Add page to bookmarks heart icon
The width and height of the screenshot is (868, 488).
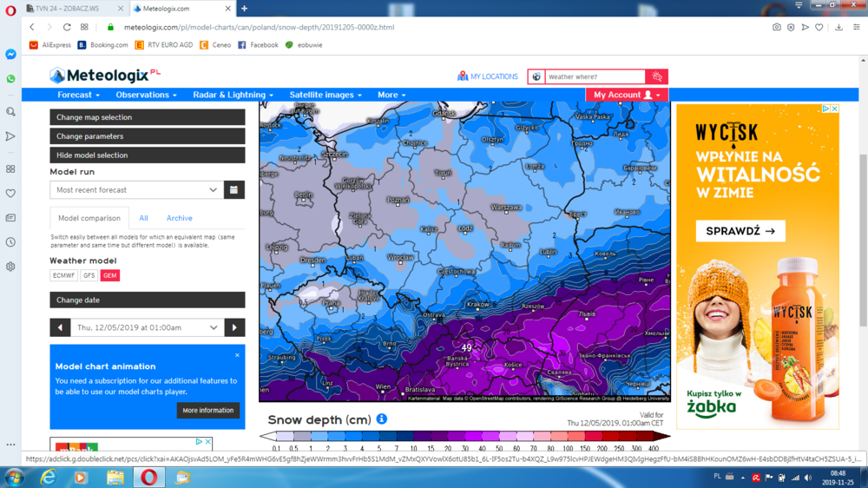(x=819, y=27)
